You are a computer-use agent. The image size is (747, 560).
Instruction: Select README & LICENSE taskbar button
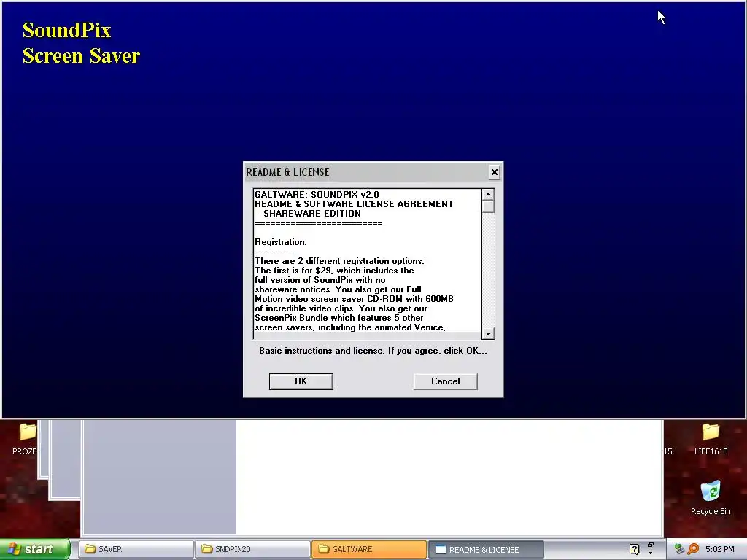coord(486,549)
